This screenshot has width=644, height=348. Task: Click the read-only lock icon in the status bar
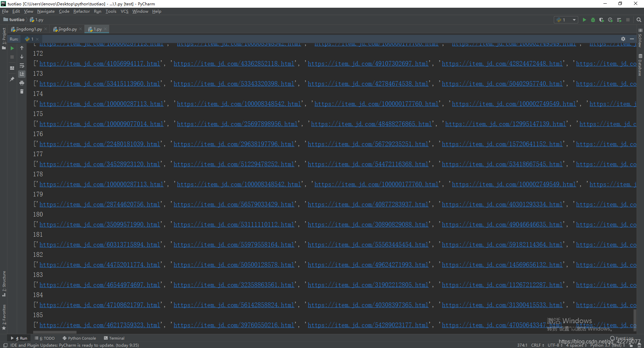[631, 345]
